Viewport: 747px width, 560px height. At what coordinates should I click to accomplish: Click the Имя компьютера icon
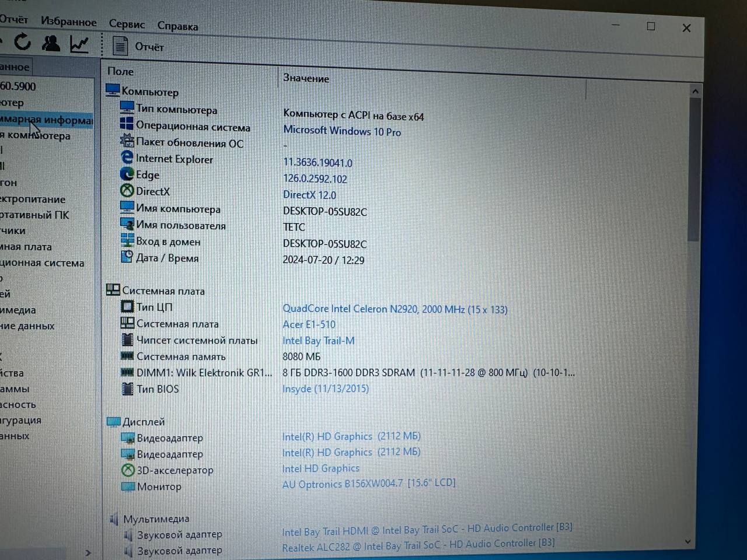coord(127,206)
